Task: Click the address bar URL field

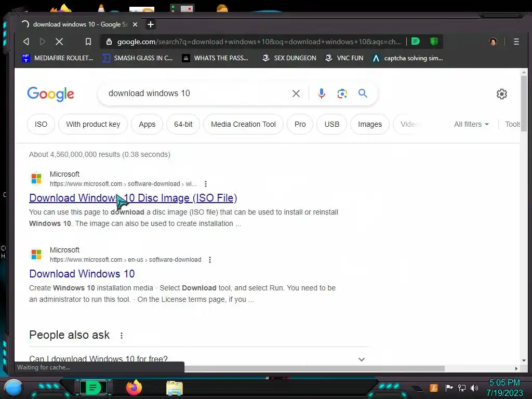Action: (x=259, y=42)
